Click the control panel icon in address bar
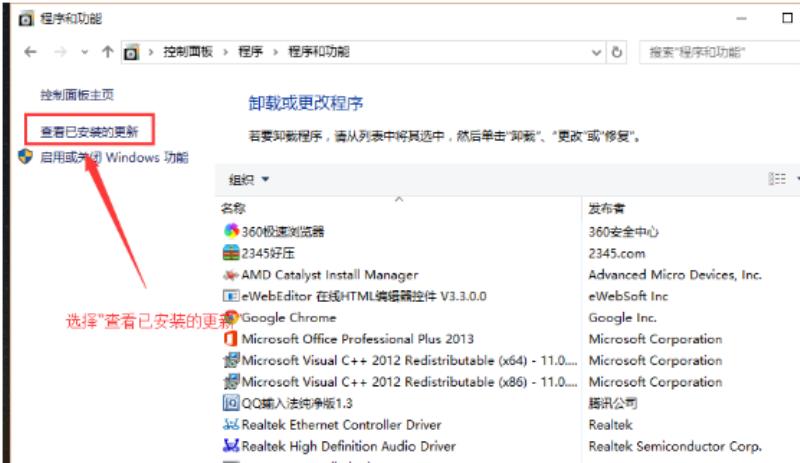Viewport: 800px width, 463px height. pos(131,52)
